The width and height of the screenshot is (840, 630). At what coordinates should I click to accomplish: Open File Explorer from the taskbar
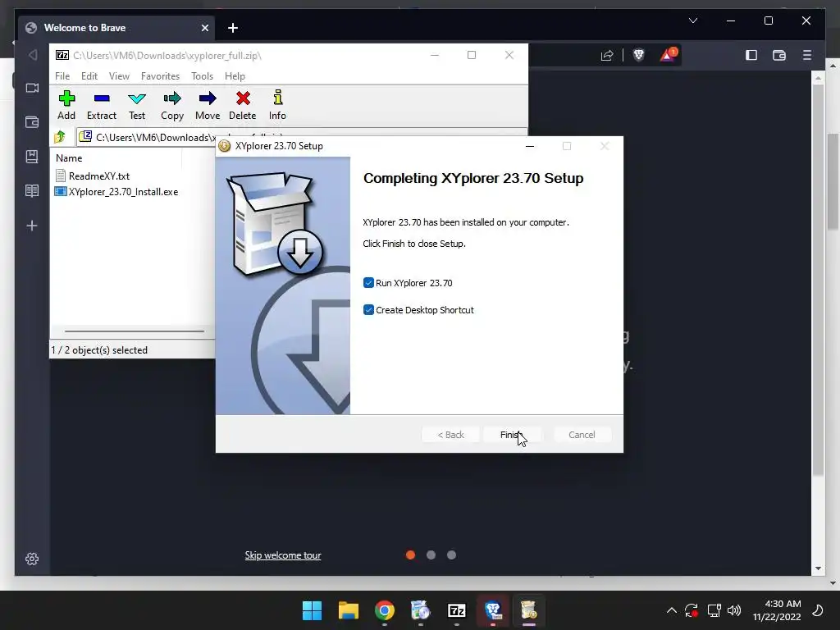coord(348,610)
